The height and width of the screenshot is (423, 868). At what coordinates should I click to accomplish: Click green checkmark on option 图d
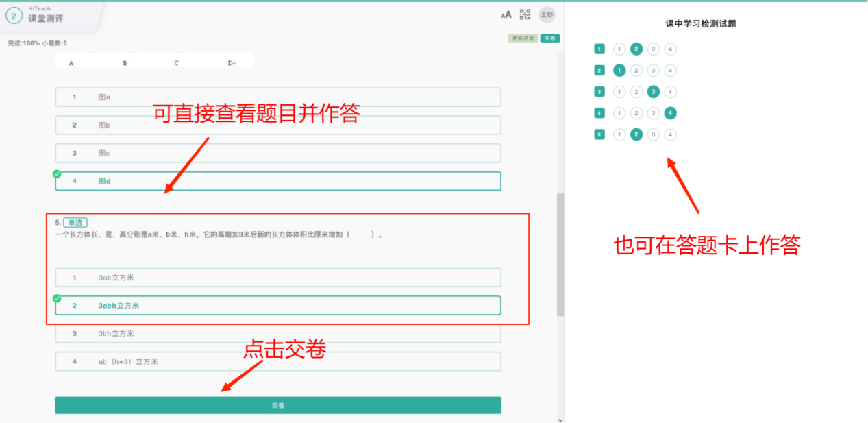tap(57, 173)
